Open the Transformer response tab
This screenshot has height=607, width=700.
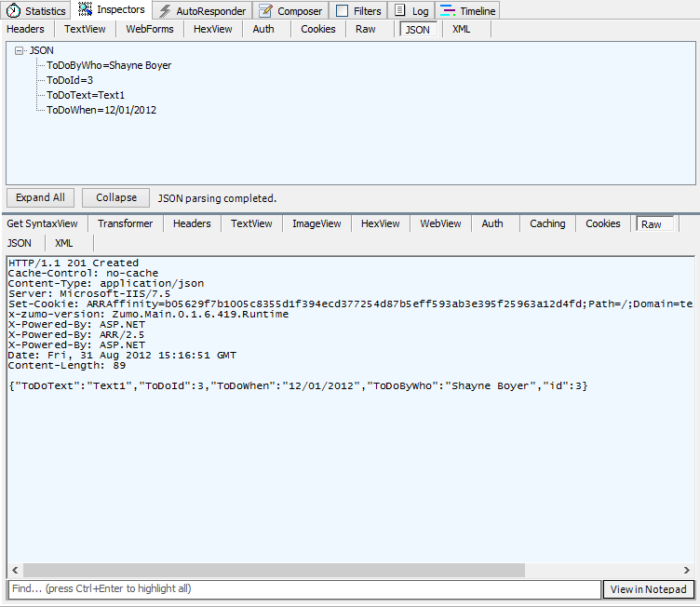click(125, 223)
